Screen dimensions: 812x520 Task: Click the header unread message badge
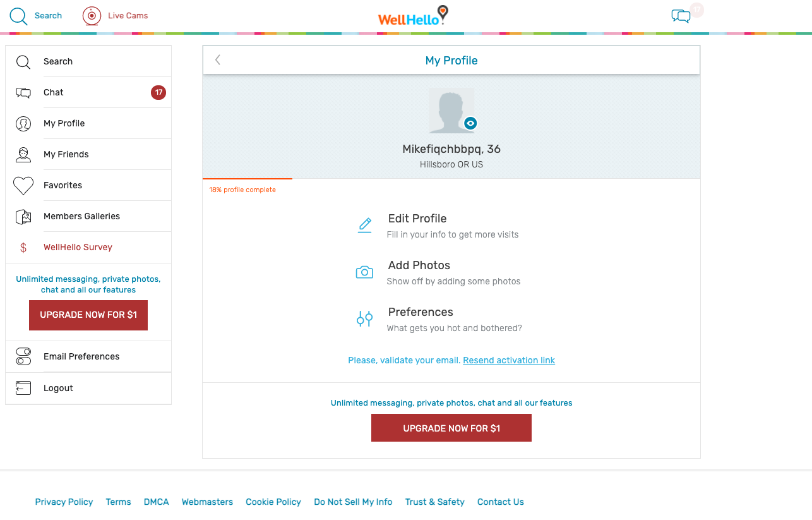(696, 10)
